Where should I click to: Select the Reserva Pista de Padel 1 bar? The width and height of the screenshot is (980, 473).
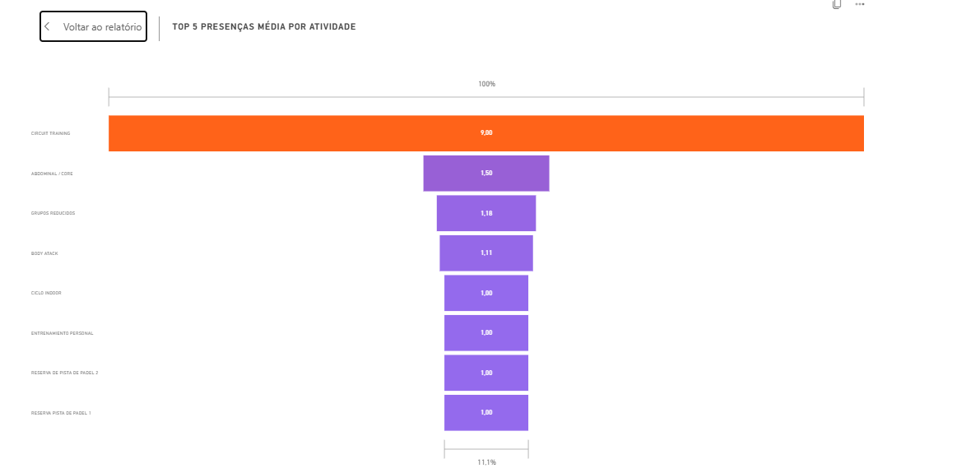pos(486,413)
